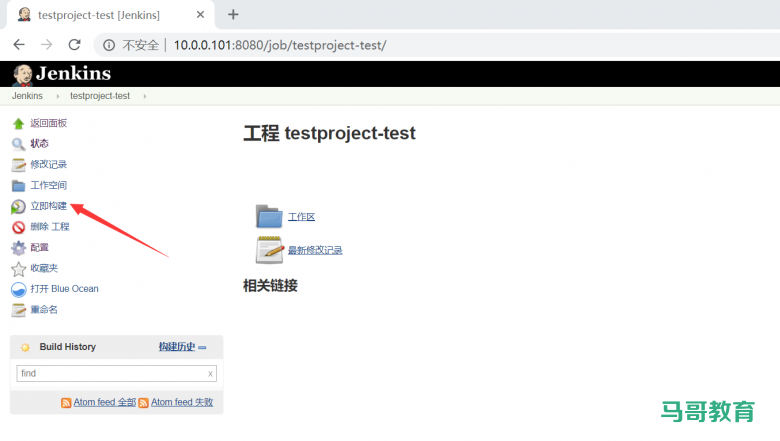This screenshot has width=780, height=441.
Task: Click the notepad icon beside 重命名
Action: coord(18,310)
